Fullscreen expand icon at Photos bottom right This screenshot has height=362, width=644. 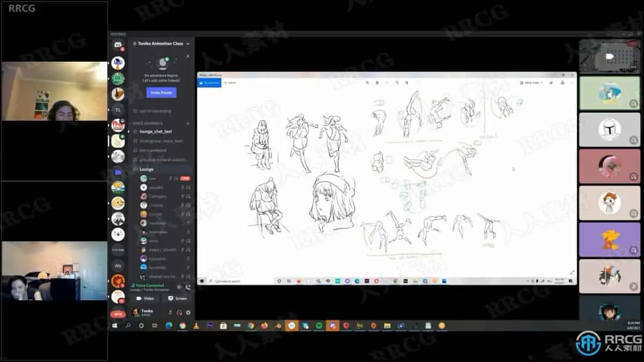(x=572, y=272)
